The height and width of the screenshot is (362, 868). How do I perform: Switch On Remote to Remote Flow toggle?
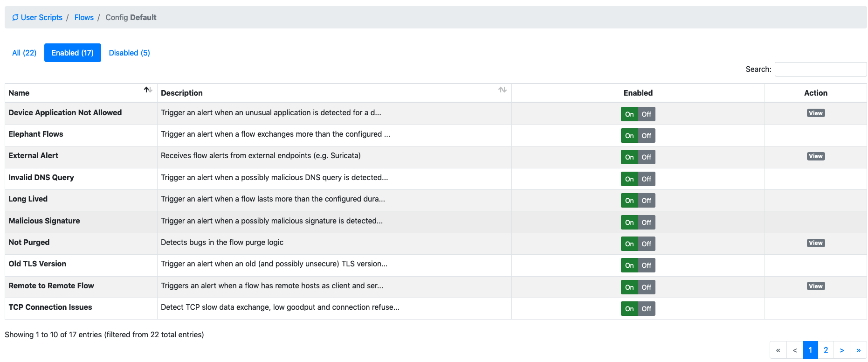coord(629,287)
